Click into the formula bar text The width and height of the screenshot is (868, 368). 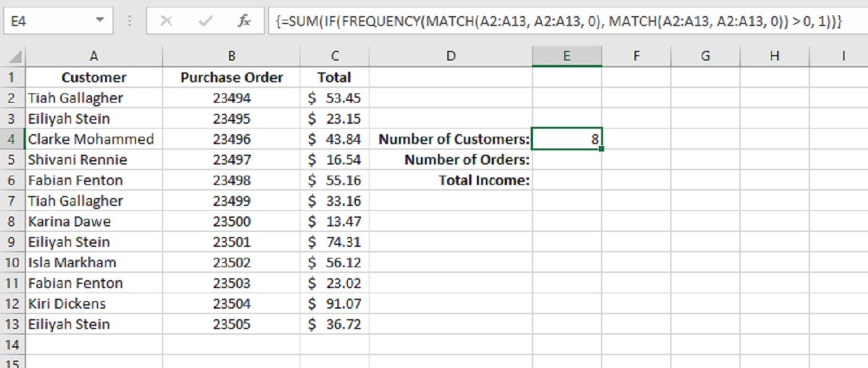click(x=559, y=21)
